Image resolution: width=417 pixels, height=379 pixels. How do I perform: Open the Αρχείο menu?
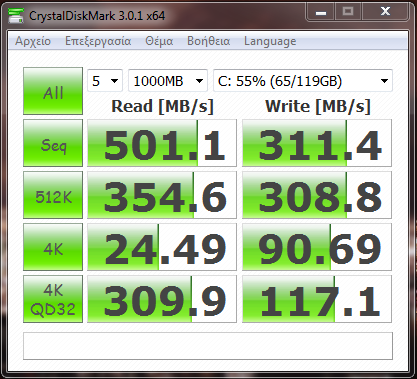pyautogui.click(x=33, y=41)
